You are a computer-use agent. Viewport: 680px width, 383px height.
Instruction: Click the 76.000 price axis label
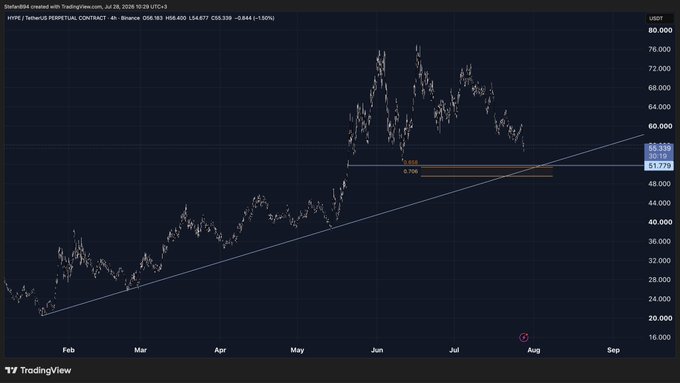click(660, 49)
